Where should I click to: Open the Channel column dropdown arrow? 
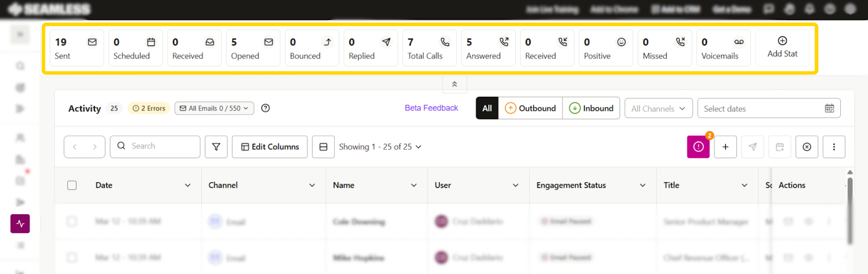click(x=312, y=186)
